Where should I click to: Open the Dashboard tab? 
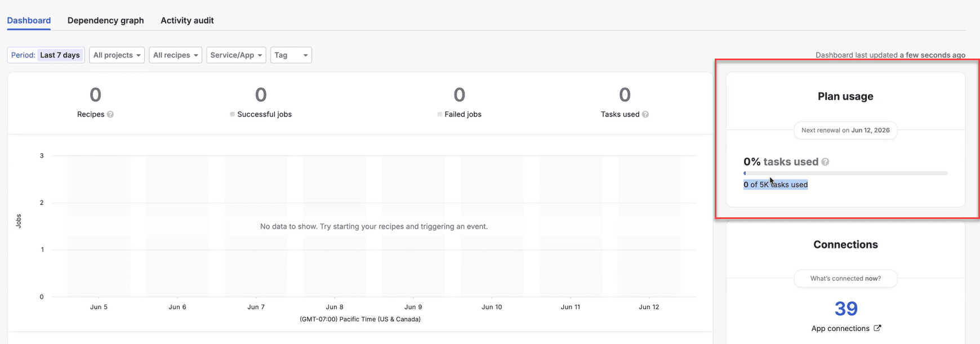click(x=29, y=20)
